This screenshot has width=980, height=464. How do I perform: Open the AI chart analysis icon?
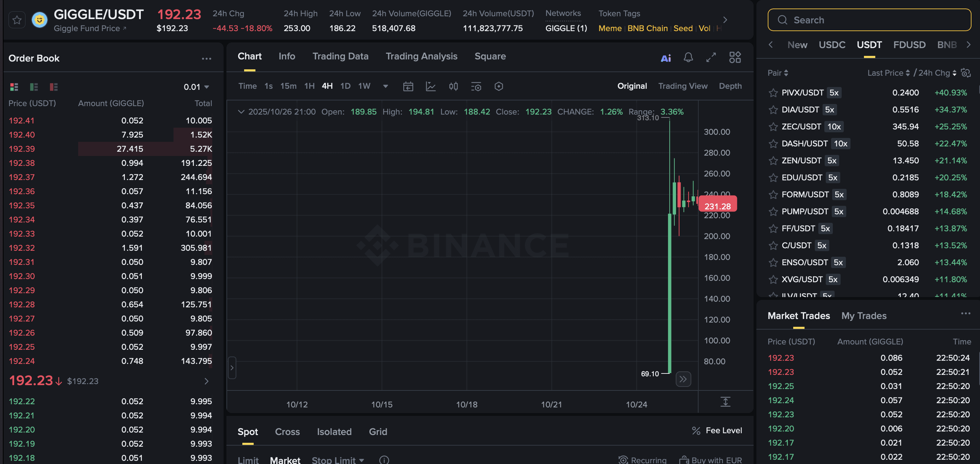point(666,58)
